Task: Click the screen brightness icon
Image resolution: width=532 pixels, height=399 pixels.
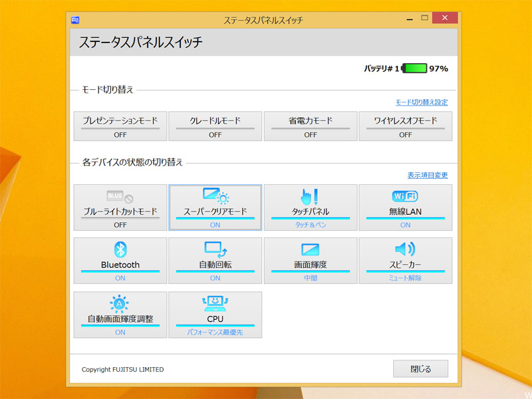Action: [310, 249]
